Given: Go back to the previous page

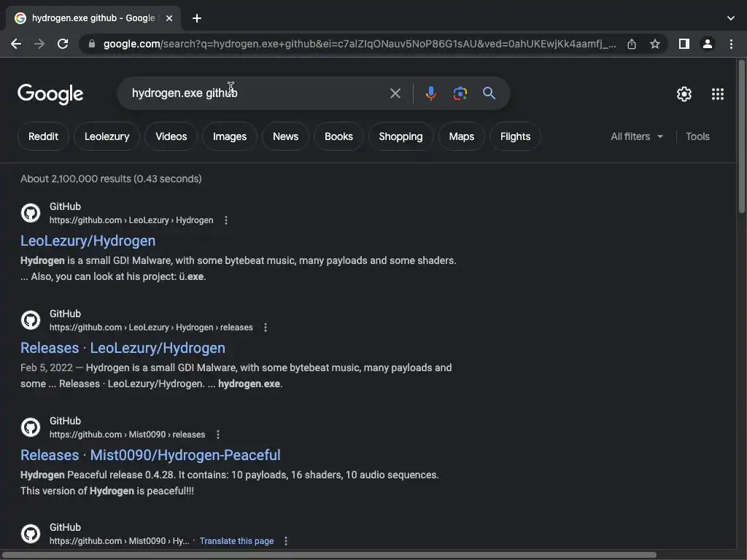Looking at the screenshot, I should click(x=16, y=44).
